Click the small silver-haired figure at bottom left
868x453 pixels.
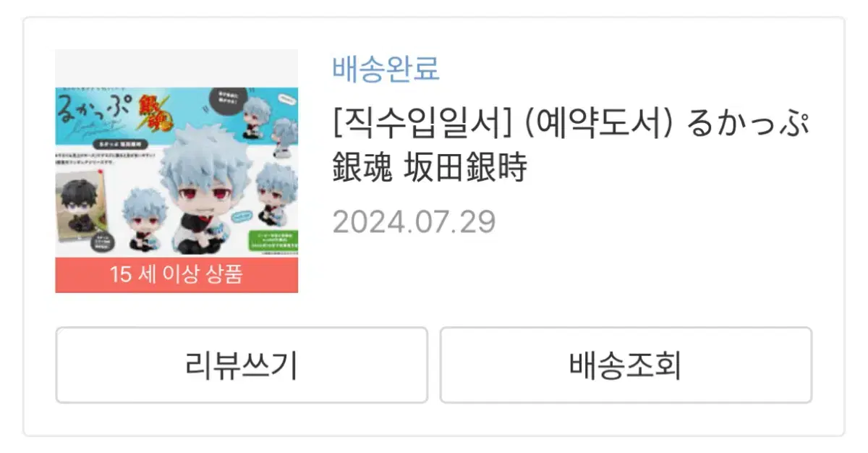(x=143, y=221)
